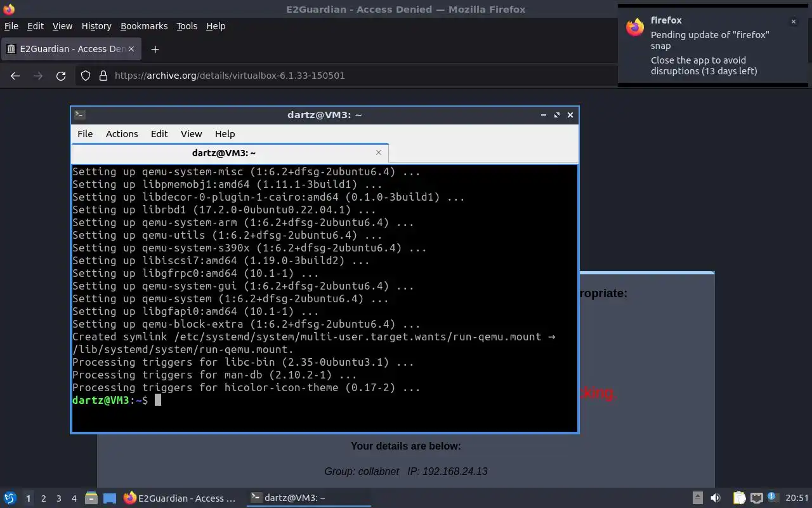Open the Firefox Edit menu

(36, 26)
